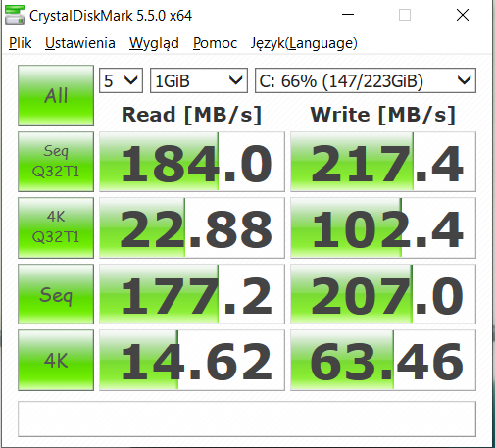Expand the test count dropdown showing 5
495x448 pixels.
pyautogui.click(x=121, y=80)
